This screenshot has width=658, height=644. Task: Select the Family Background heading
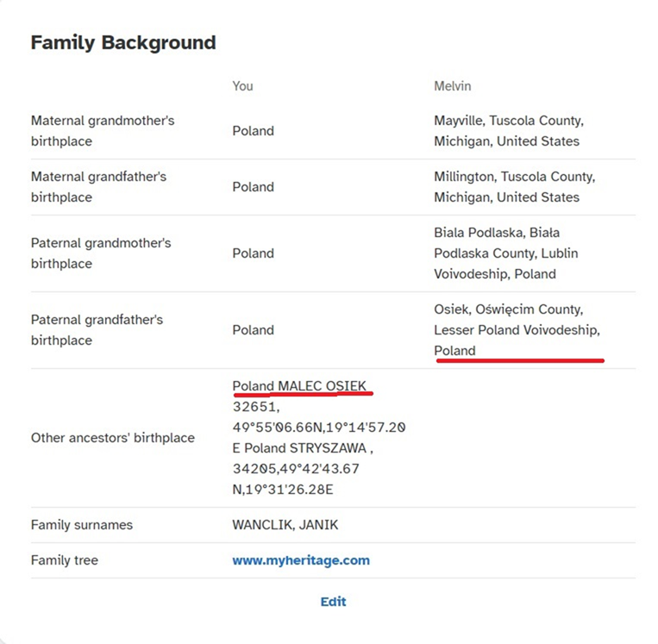pos(123,43)
